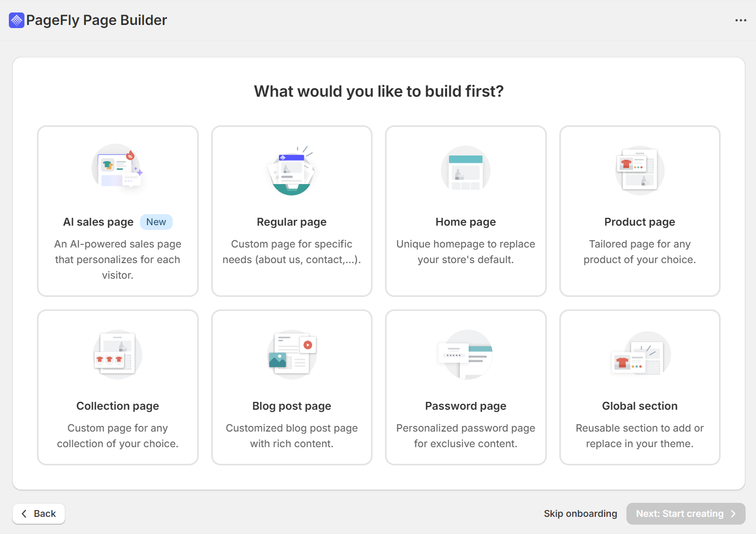Select the Product page card
The width and height of the screenshot is (756, 534).
[639, 211]
